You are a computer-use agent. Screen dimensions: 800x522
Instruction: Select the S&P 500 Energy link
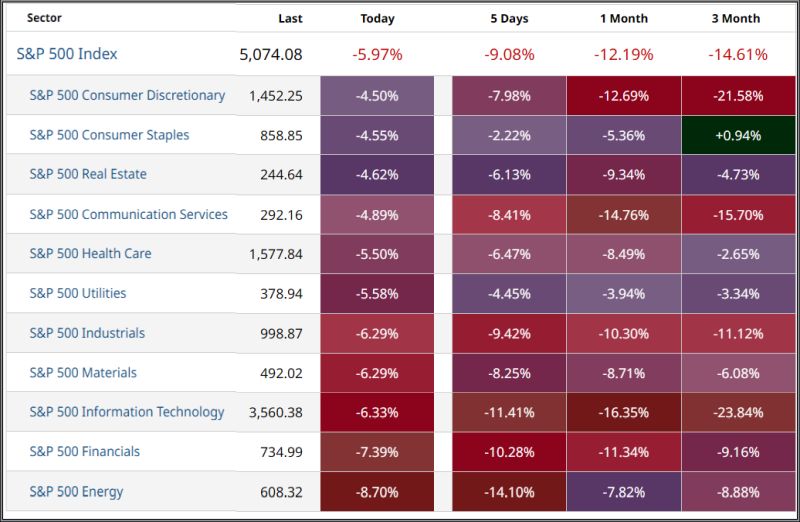[x=75, y=491]
